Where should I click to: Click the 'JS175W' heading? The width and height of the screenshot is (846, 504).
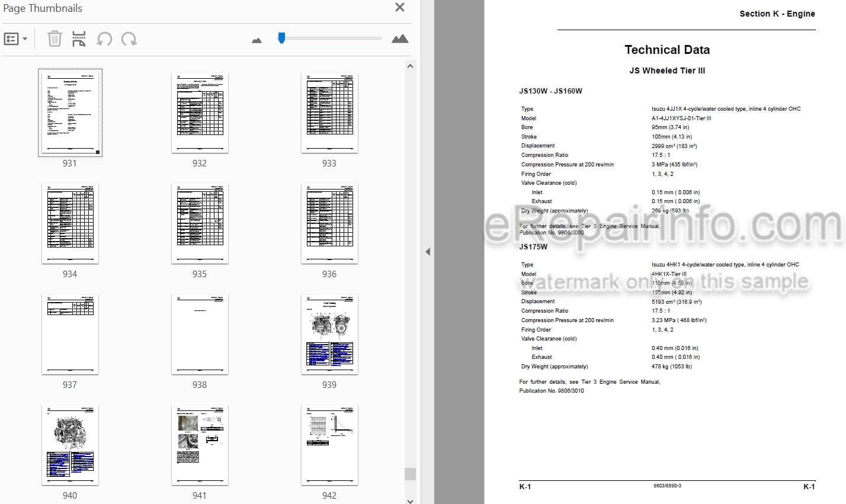pyautogui.click(x=533, y=247)
